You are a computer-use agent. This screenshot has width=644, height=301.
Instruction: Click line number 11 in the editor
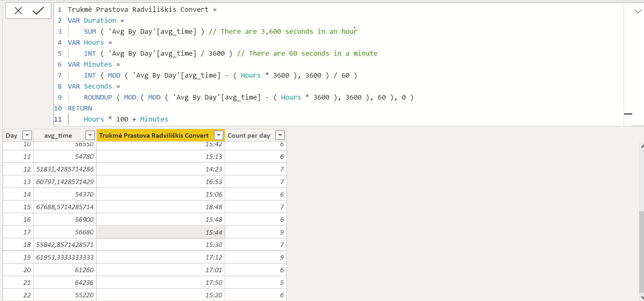[58, 119]
